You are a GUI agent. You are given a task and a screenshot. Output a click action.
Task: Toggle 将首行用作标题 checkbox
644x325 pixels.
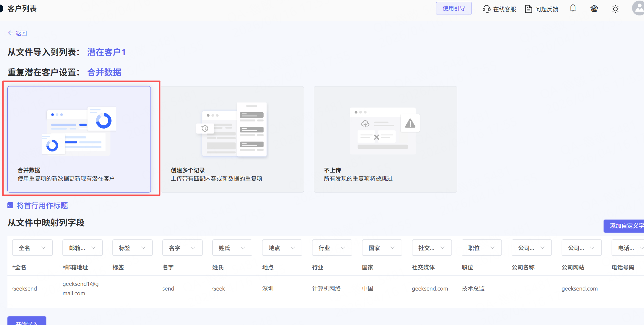click(10, 205)
